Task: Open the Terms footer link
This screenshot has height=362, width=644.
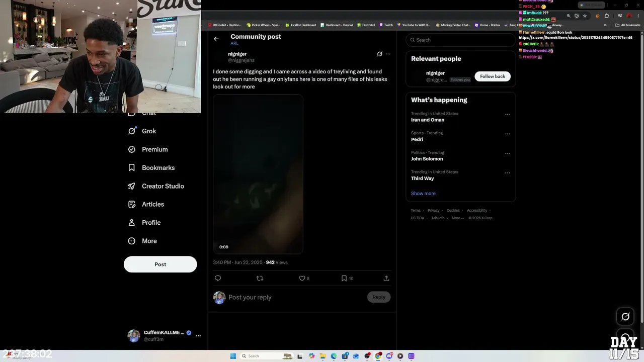Action: [416, 211]
